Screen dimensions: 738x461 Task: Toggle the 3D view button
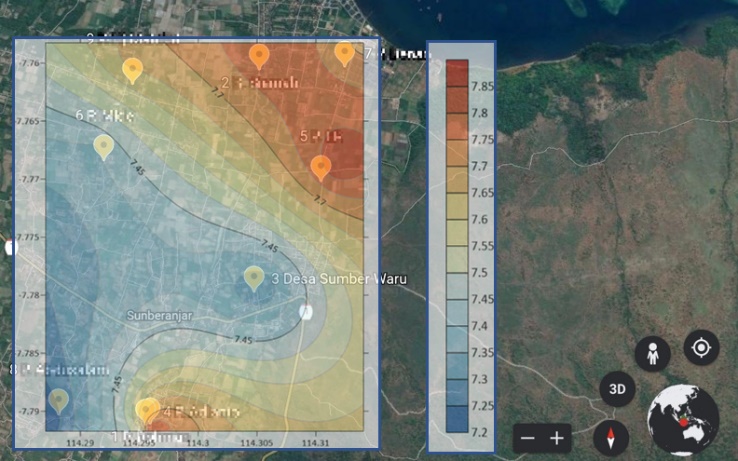point(617,389)
